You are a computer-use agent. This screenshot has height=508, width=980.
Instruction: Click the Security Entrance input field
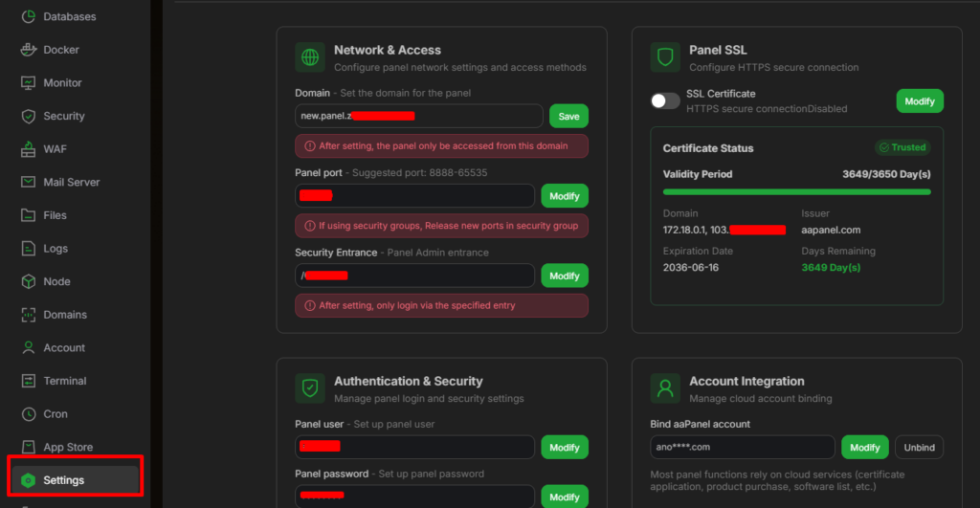click(415, 276)
